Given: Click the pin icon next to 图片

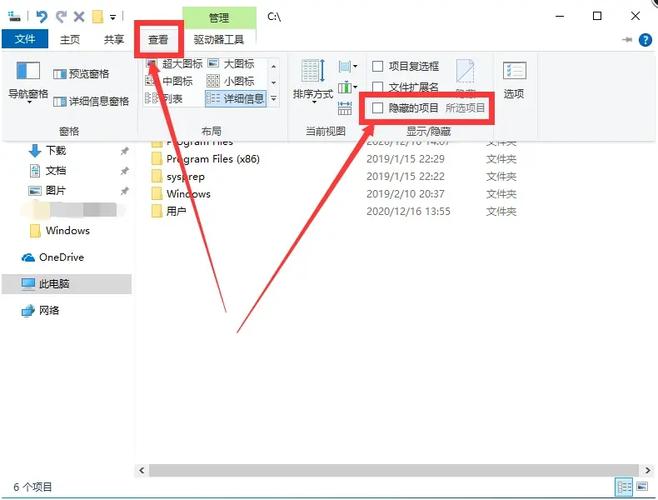Looking at the screenshot, I should click(x=125, y=191).
